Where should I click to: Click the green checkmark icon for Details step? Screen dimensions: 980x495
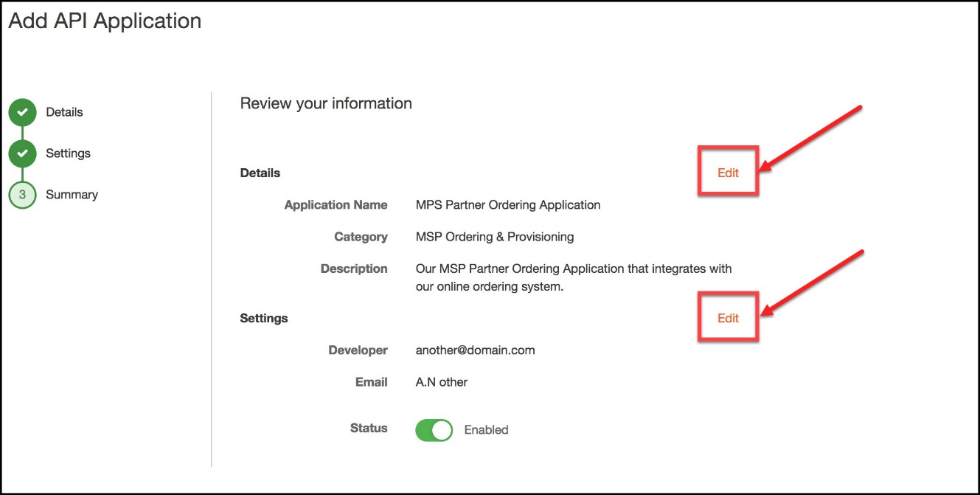(22, 111)
